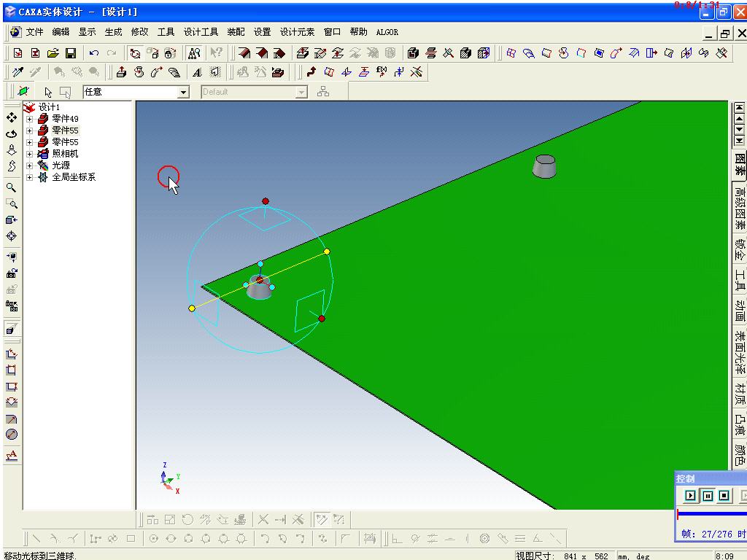Open the 设计工具 menu

(x=201, y=32)
